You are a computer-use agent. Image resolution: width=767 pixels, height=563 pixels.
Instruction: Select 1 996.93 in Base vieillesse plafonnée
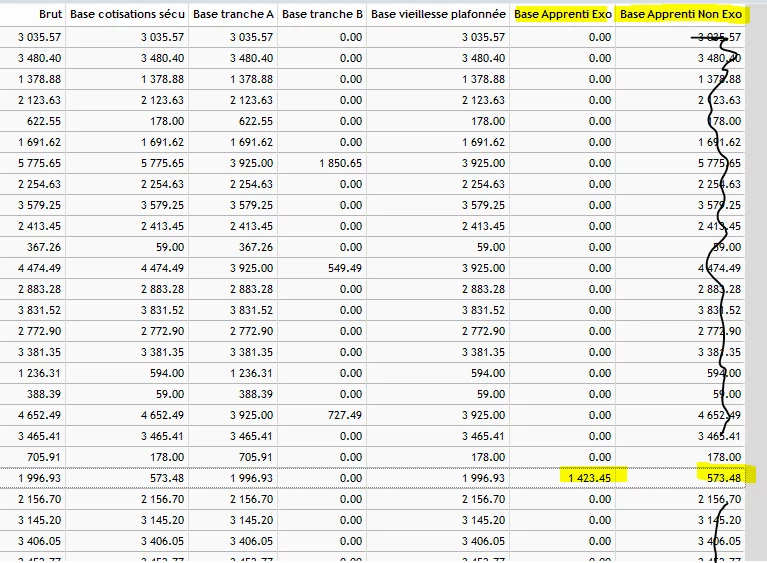[x=483, y=478]
